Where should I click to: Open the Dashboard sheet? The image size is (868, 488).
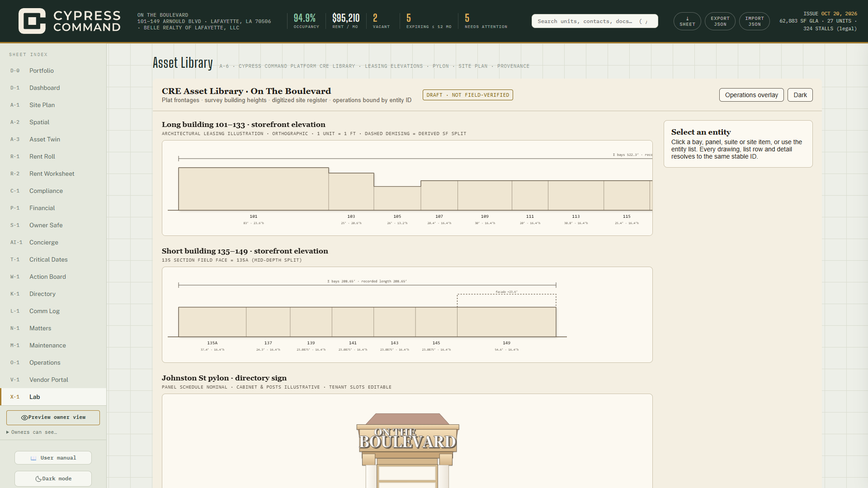[53, 88]
